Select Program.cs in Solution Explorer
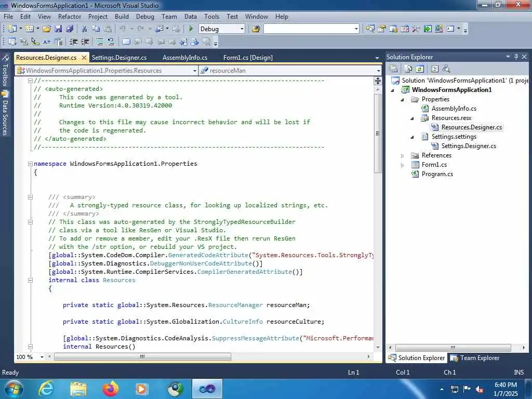 pyautogui.click(x=437, y=174)
